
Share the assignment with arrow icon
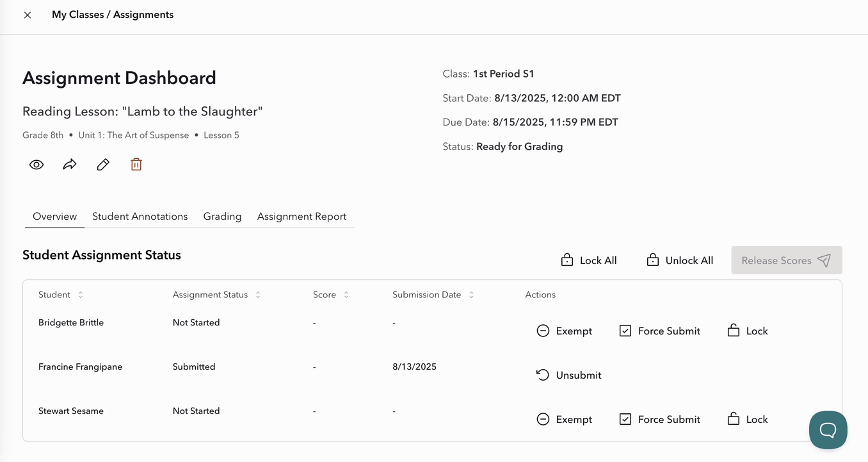point(70,165)
